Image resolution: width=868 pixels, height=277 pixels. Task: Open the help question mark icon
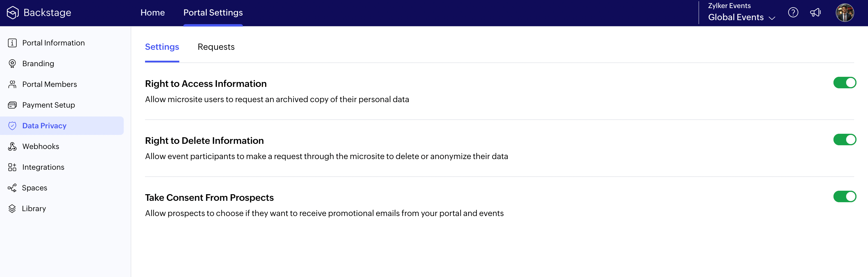click(x=793, y=13)
